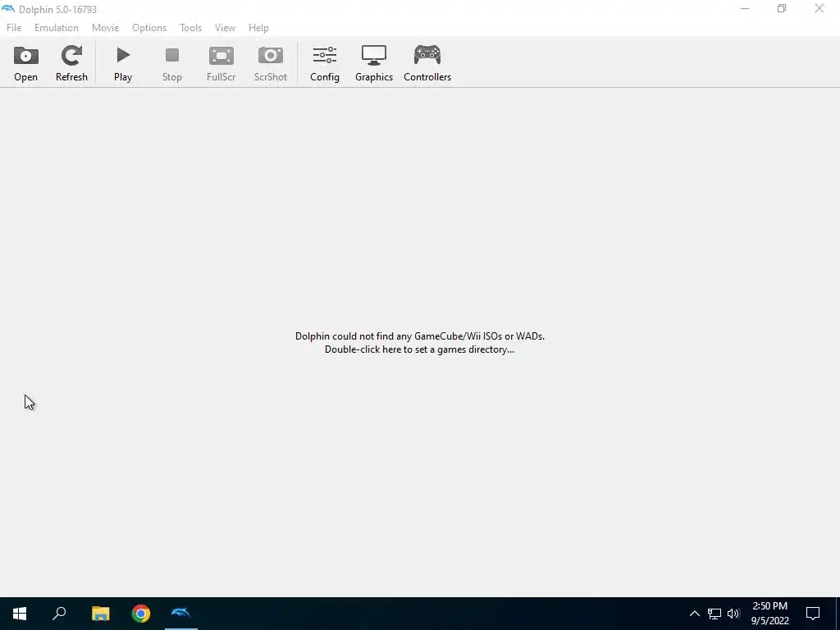Click the set a games directory message
The height and width of the screenshot is (630, 840).
pos(419,343)
